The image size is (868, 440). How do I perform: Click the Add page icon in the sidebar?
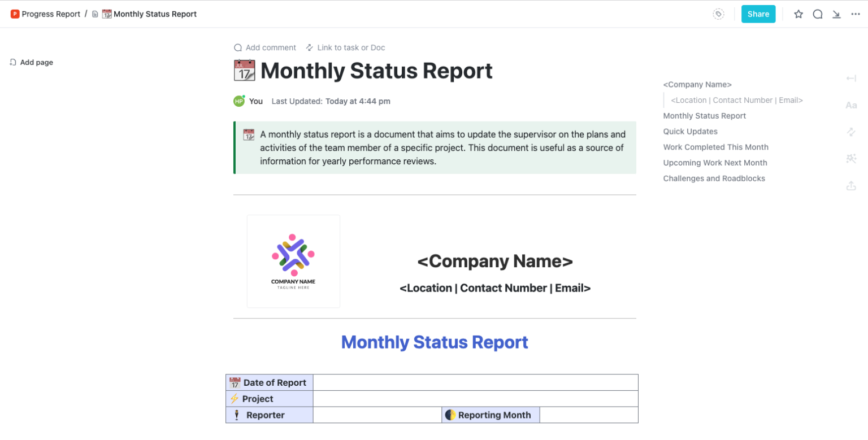(x=13, y=62)
